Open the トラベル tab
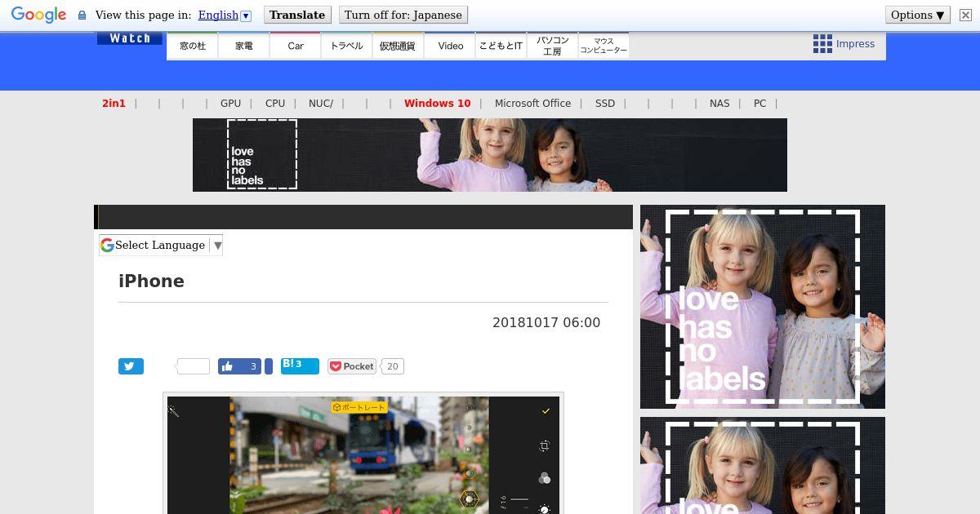 [347, 46]
